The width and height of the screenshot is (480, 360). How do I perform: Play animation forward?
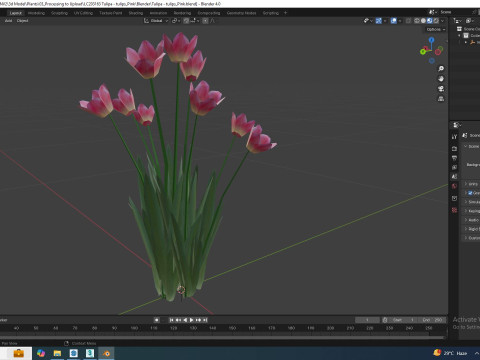click(x=192, y=320)
